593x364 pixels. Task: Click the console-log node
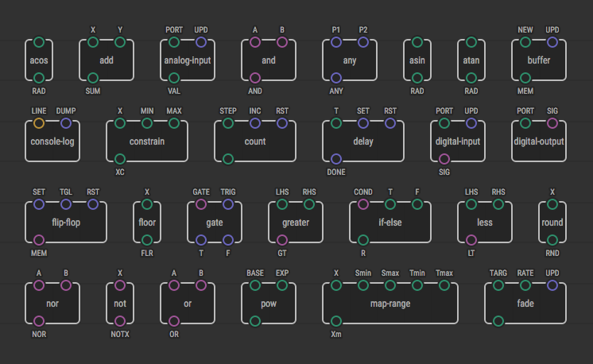pos(52,141)
